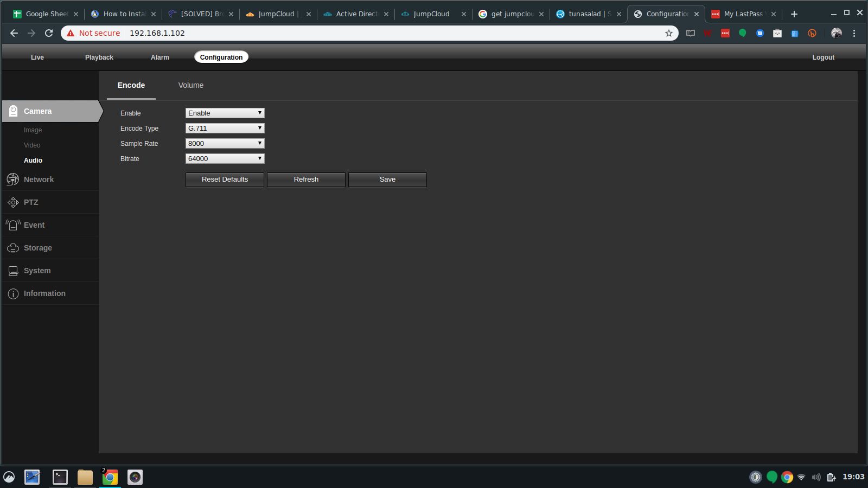This screenshot has height=488, width=868.
Task: Open the Sample Rate dropdown
Action: pos(225,143)
